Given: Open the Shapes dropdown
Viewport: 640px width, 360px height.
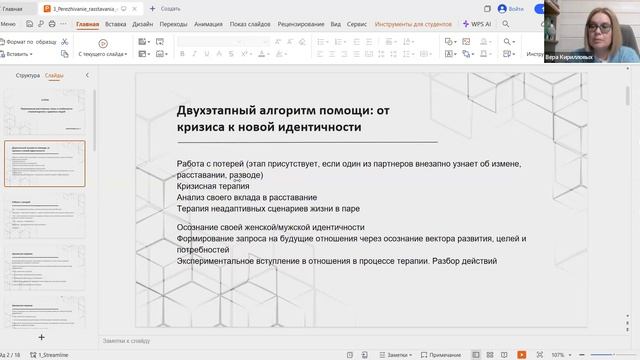Looking at the screenshot, I should 455,42.
